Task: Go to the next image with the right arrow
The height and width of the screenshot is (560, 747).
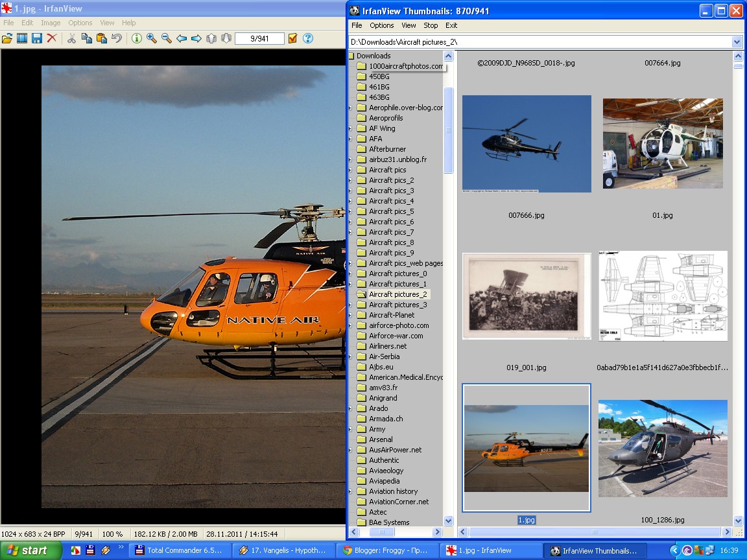Action: [x=196, y=39]
